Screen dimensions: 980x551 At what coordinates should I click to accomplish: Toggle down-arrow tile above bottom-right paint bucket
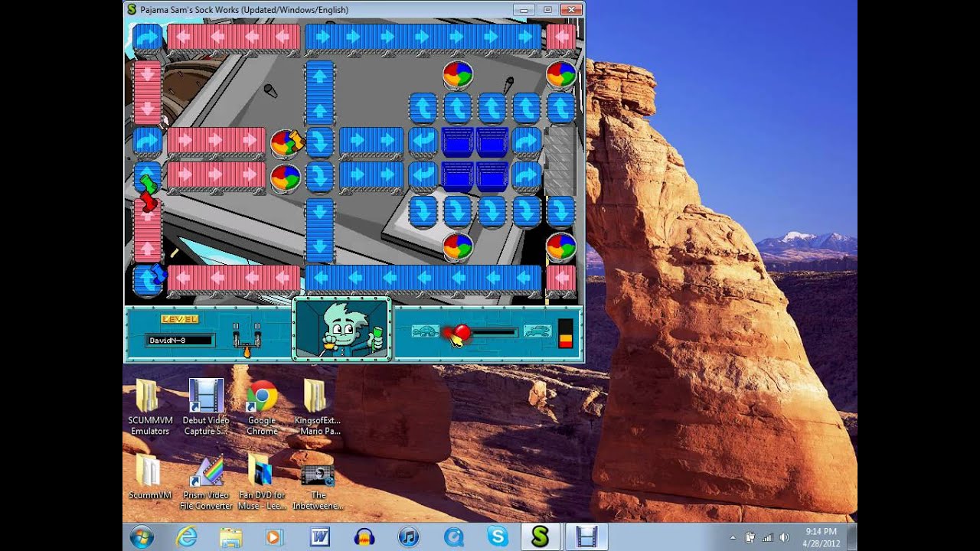(x=561, y=211)
